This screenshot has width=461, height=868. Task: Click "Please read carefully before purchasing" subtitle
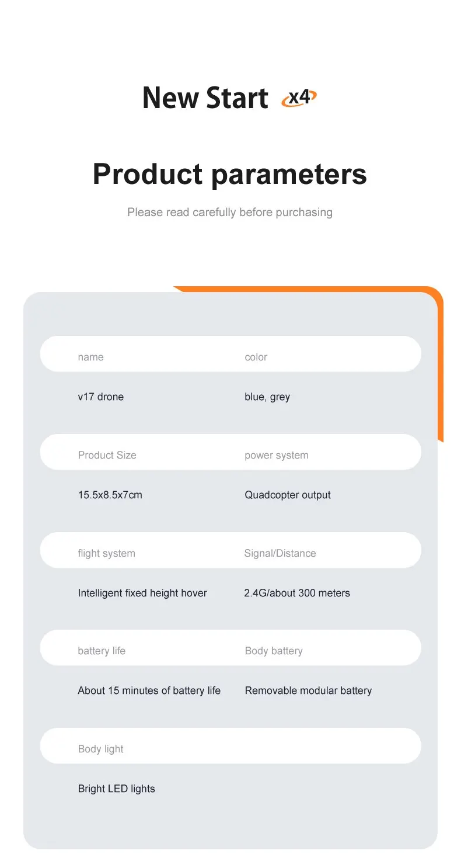point(230,212)
